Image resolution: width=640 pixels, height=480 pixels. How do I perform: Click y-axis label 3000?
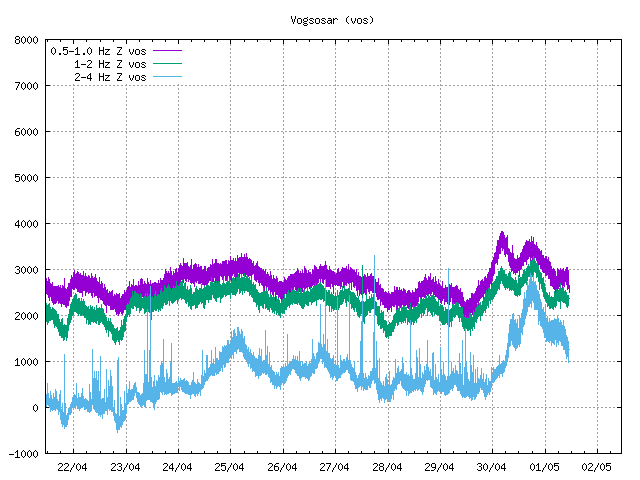[x=26, y=270]
